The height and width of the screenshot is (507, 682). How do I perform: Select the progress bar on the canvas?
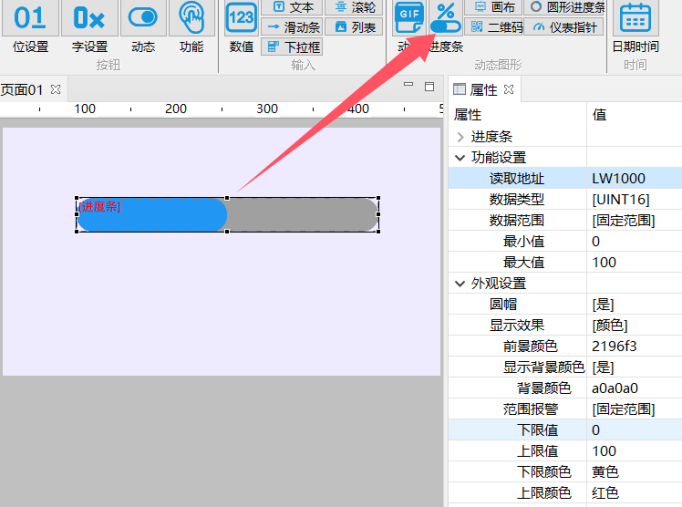click(227, 215)
